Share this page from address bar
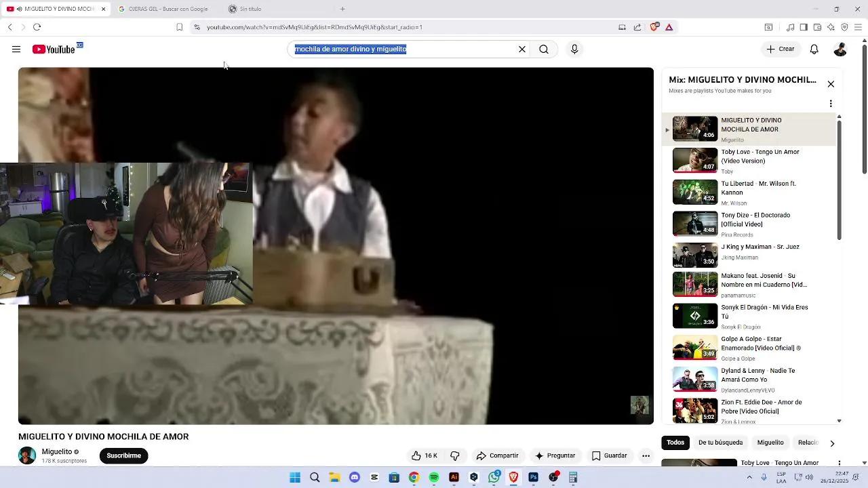Screen dimensions: 868x488 click(637, 27)
